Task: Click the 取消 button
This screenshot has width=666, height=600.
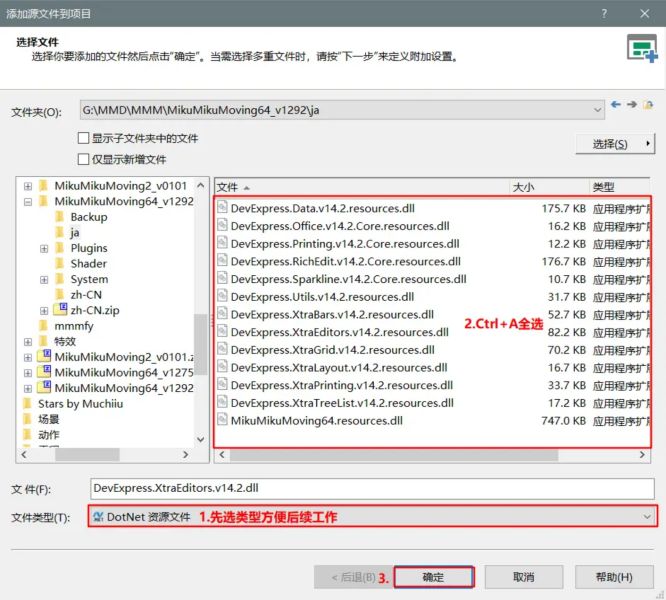Action: pos(523,577)
